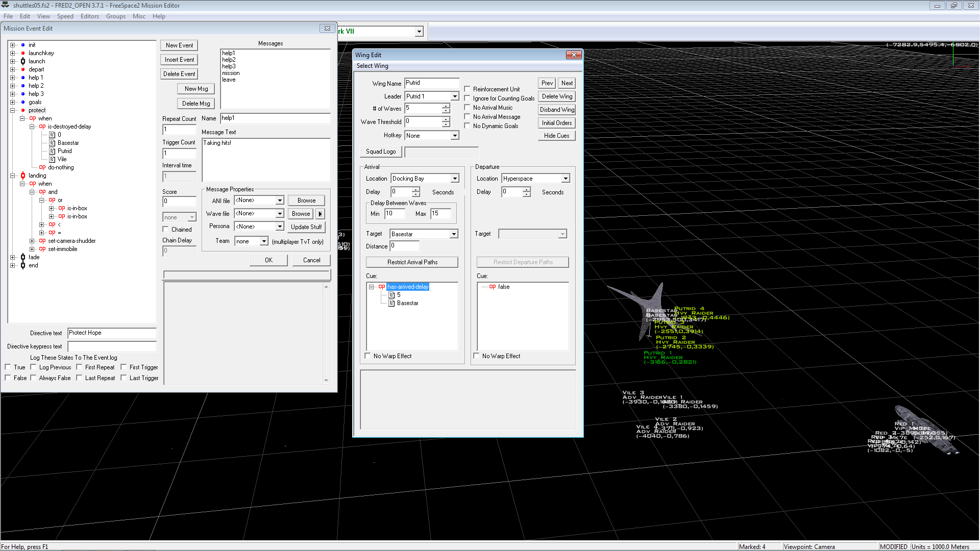Click the Directive text input field
980x551 pixels.
pyautogui.click(x=112, y=333)
